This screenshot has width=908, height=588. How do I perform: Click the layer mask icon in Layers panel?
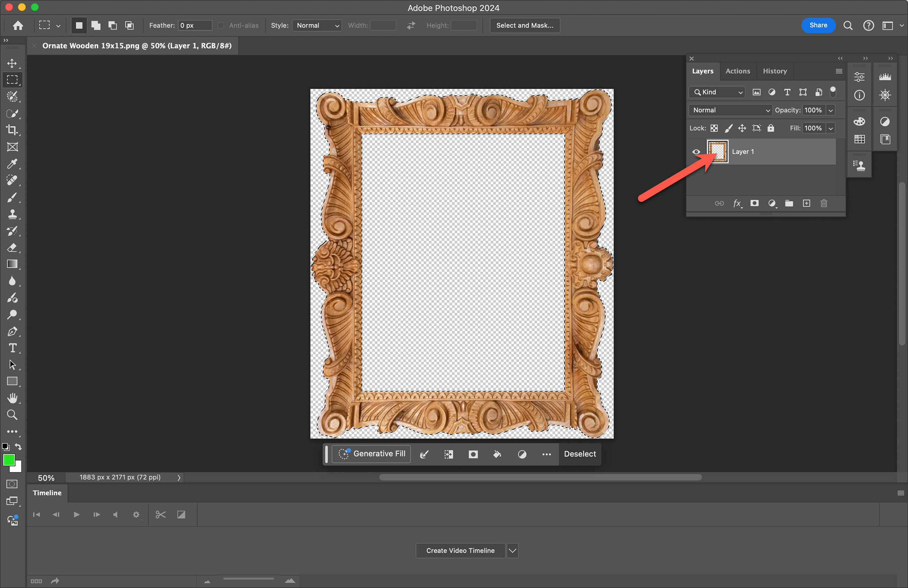click(754, 203)
